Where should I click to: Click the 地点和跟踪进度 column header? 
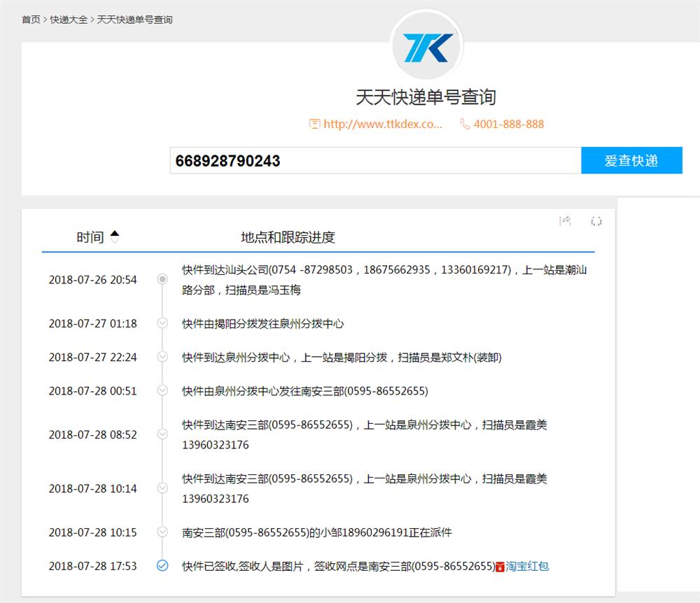pos(288,237)
